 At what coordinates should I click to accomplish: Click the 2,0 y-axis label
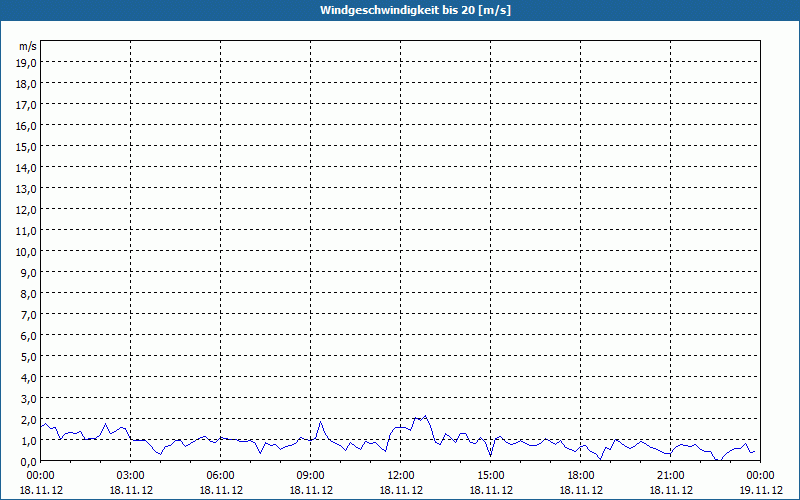coord(28,420)
